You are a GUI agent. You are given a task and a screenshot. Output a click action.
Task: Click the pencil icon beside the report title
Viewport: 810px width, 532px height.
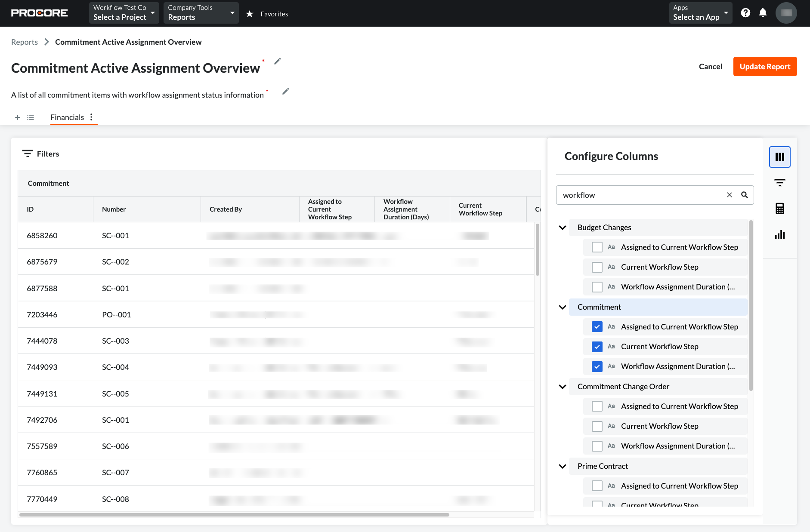click(277, 61)
